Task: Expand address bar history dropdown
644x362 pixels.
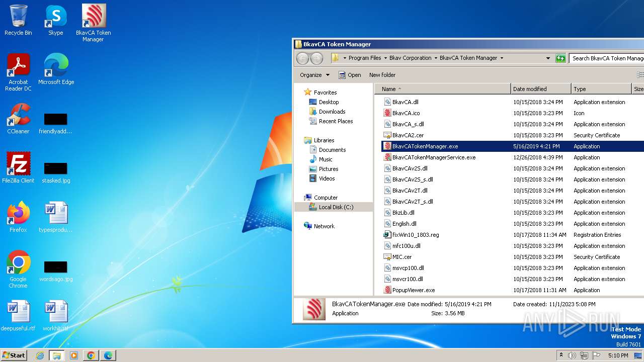Action: (548, 58)
